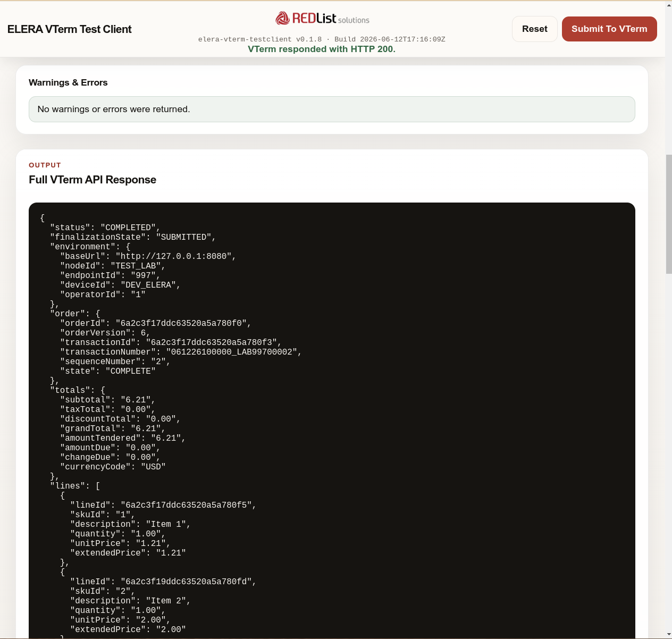The width and height of the screenshot is (672, 639).
Task: Click the "orderId" line in the JSON
Action: [155, 323]
